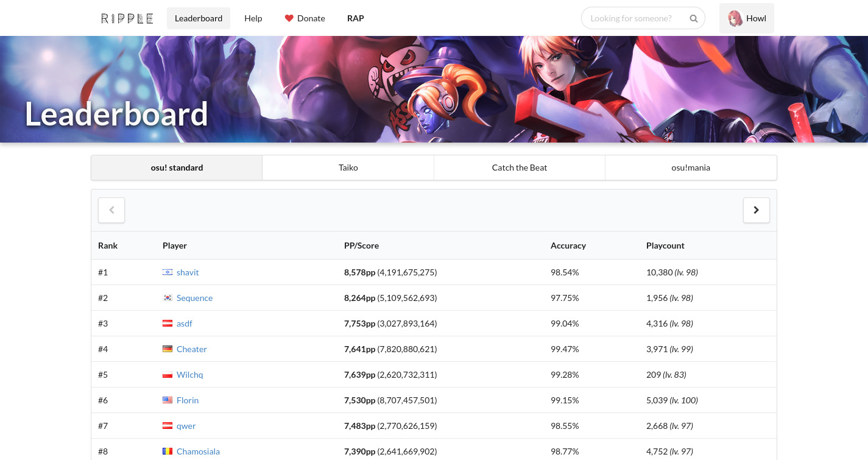Viewport: 868px width, 460px height.
Task: Click the flag next to Florin
Action: [x=168, y=400]
